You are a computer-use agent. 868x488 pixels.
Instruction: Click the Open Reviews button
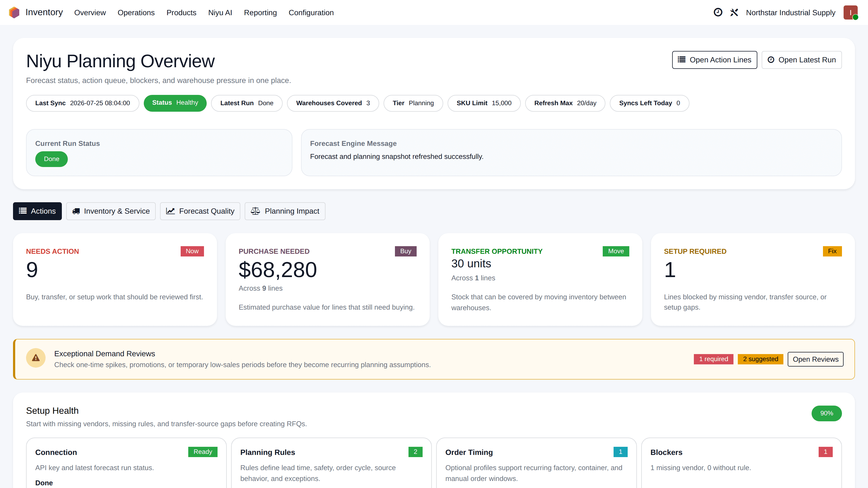tap(815, 359)
